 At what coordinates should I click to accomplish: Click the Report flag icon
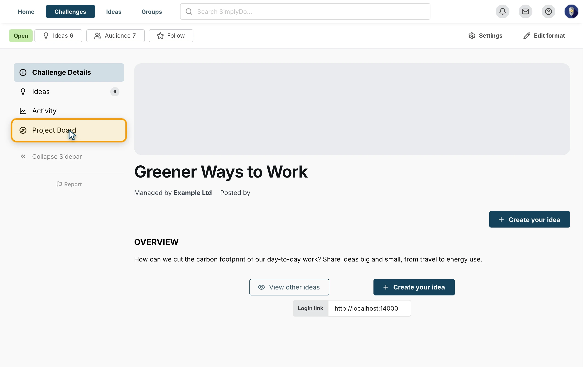pos(59,184)
